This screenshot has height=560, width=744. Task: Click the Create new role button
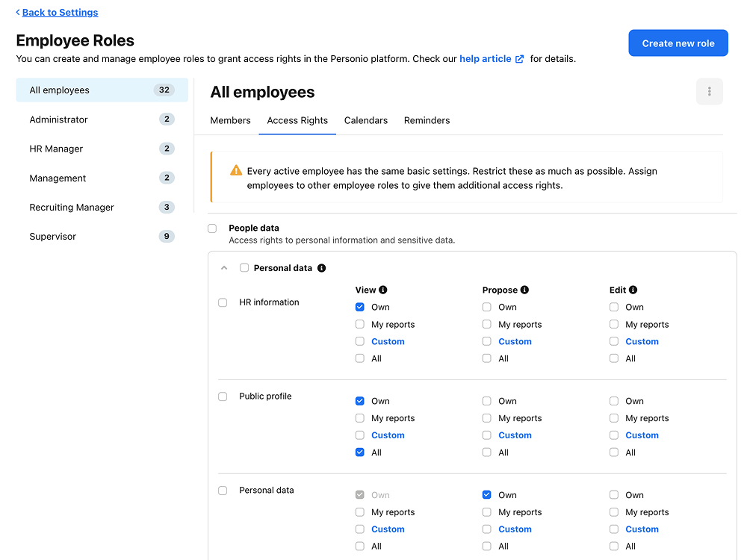tap(678, 43)
